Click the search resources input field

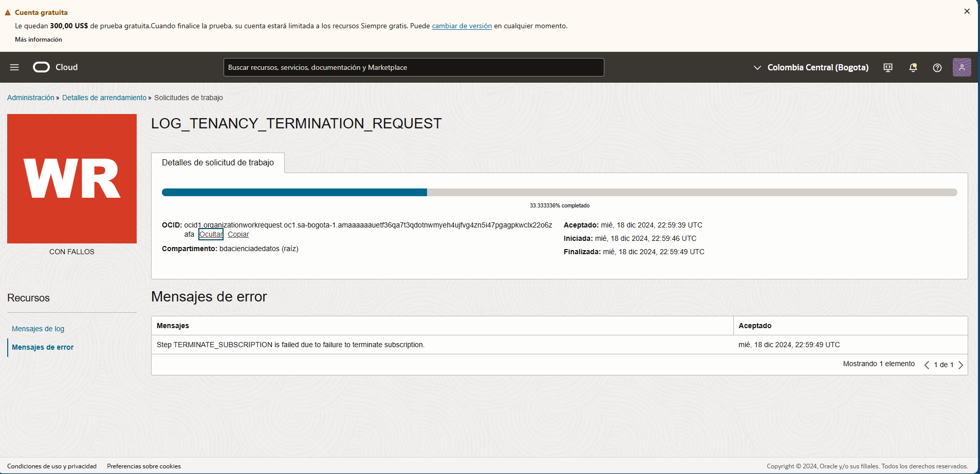(x=414, y=67)
